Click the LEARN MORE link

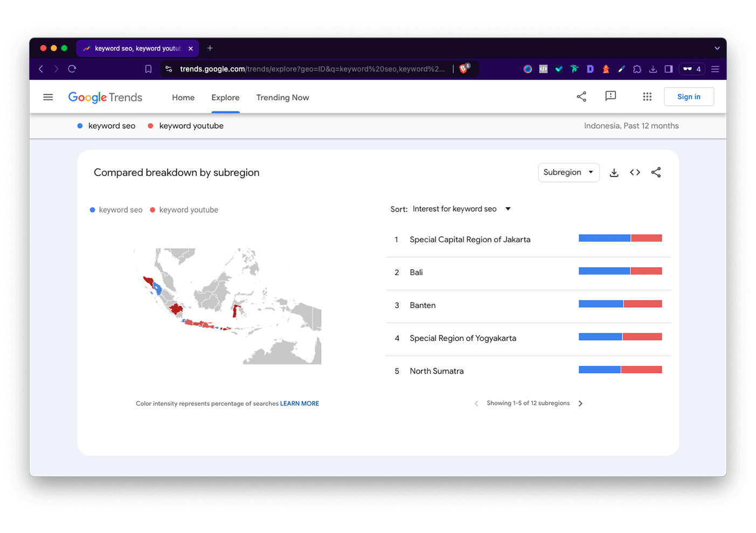(299, 403)
